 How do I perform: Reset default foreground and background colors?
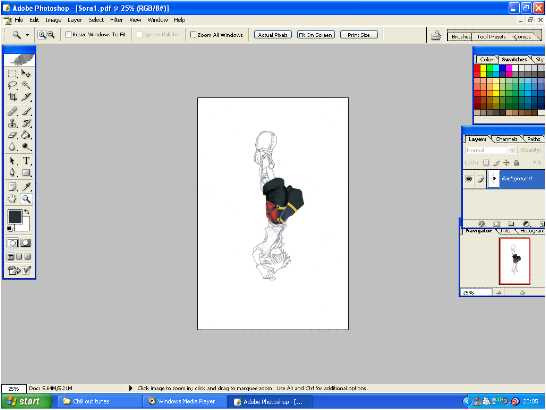coord(10,229)
